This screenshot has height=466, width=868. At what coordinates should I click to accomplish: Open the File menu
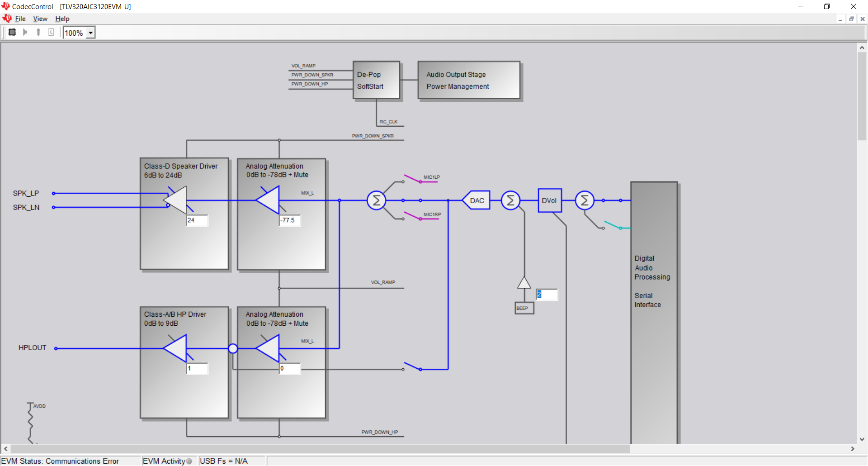[x=20, y=19]
